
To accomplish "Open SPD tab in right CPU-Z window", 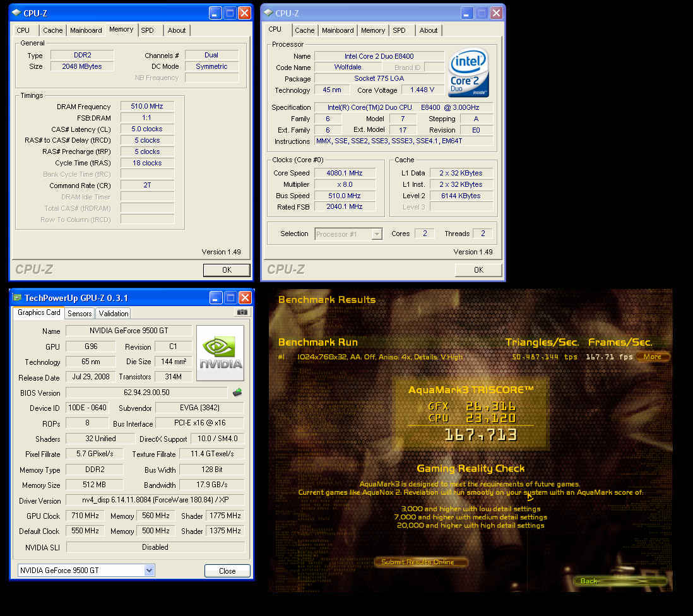I will (x=399, y=30).
